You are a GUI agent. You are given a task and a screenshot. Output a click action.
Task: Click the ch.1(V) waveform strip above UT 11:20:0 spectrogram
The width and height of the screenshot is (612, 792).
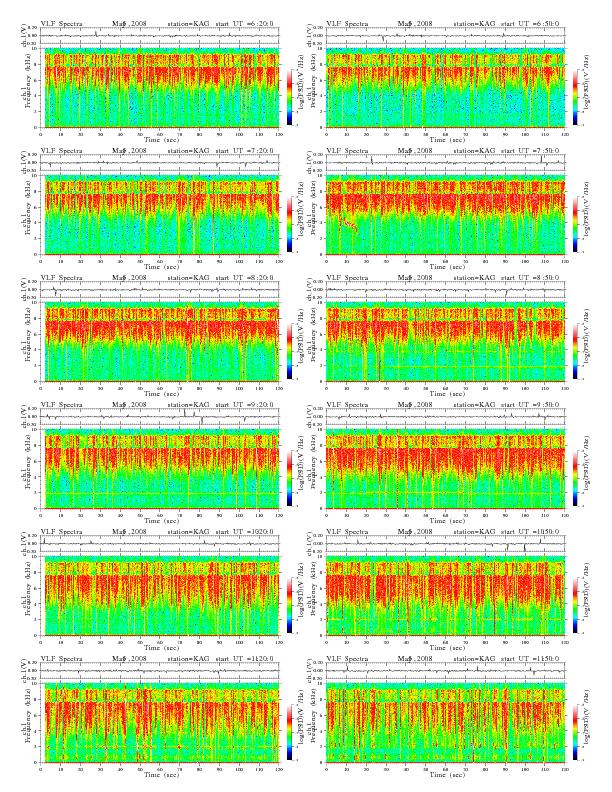click(x=160, y=671)
